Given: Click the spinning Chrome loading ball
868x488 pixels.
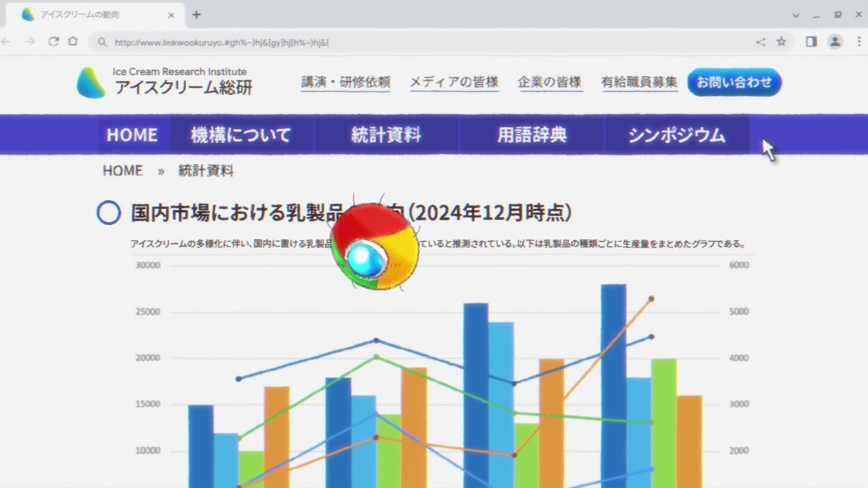Looking at the screenshot, I should pyautogui.click(x=375, y=247).
